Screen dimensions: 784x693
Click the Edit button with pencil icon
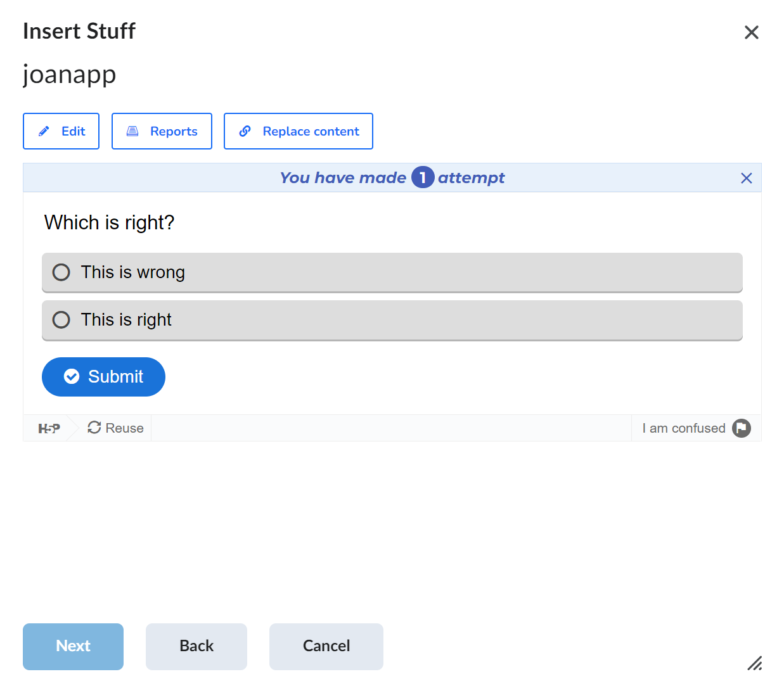(x=61, y=131)
